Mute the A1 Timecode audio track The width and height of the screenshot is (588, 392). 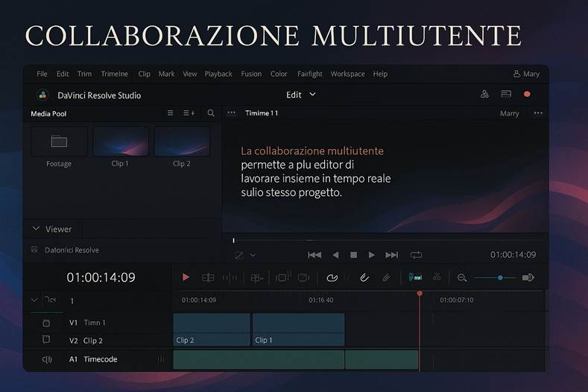click(47, 359)
